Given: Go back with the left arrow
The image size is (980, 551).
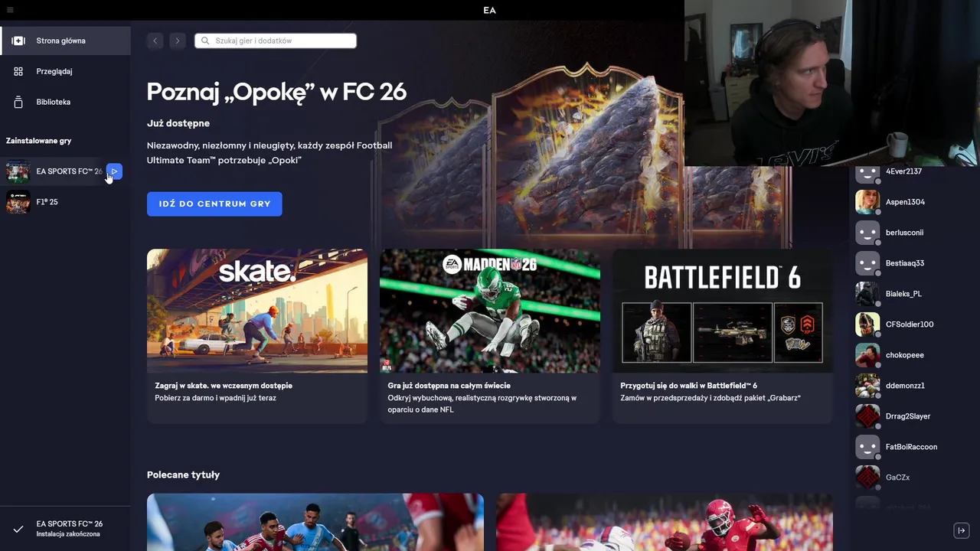Looking at the screenshot, I should click(155, 41).
